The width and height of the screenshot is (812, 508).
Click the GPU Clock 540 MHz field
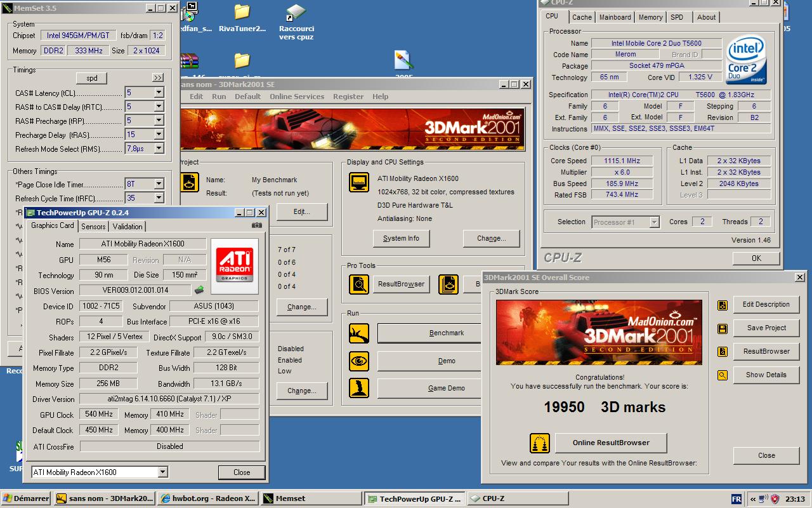click(x=99, y=415)
